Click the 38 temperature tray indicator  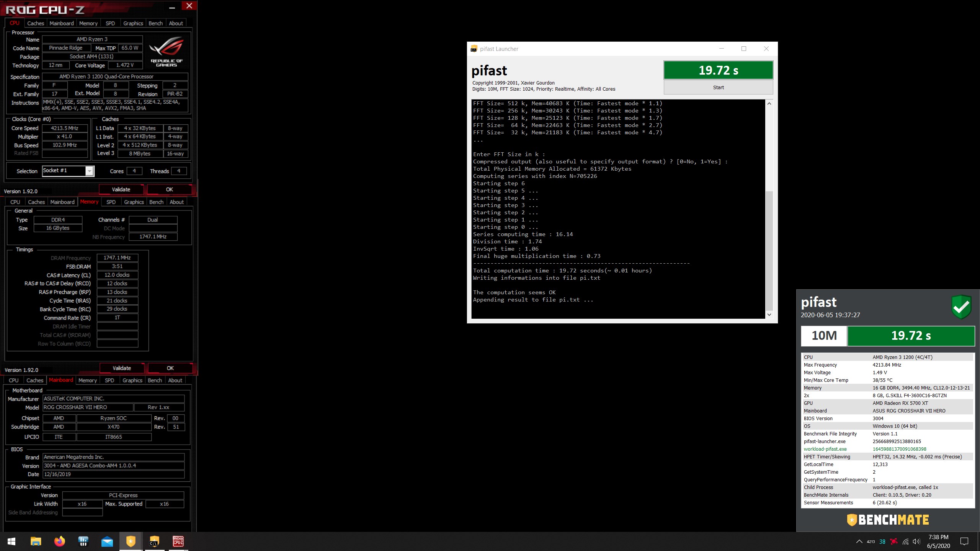(882, 541)
